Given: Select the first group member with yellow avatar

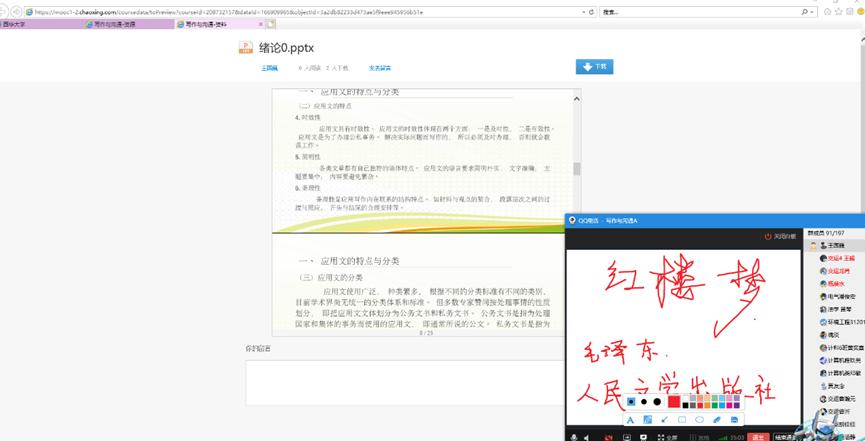Looking at the screenshot, I should coord(834,245).
